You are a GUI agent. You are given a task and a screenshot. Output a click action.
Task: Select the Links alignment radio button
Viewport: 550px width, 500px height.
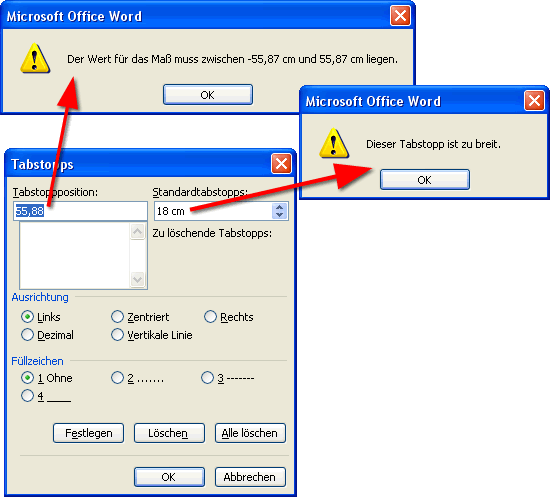click(x=27, y=317)
